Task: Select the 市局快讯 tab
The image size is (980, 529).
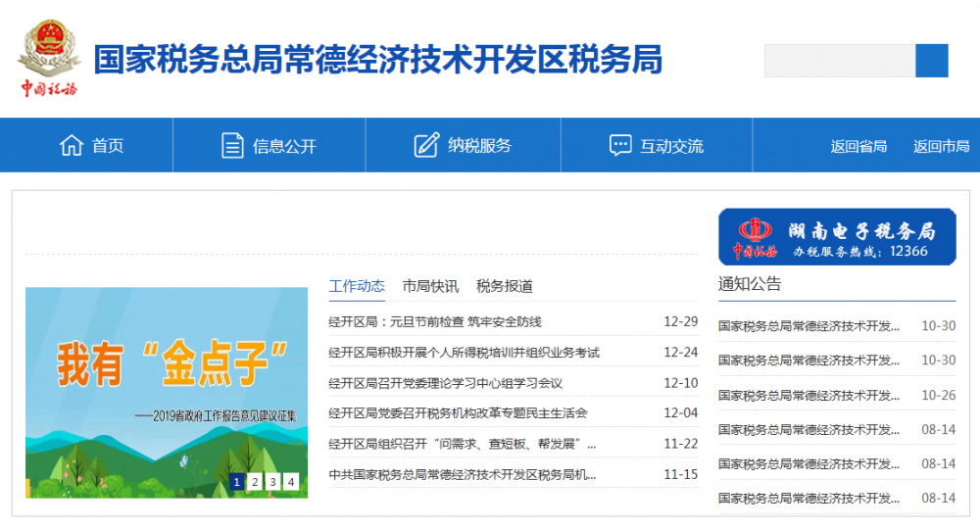Action: [x=430, y=286]
